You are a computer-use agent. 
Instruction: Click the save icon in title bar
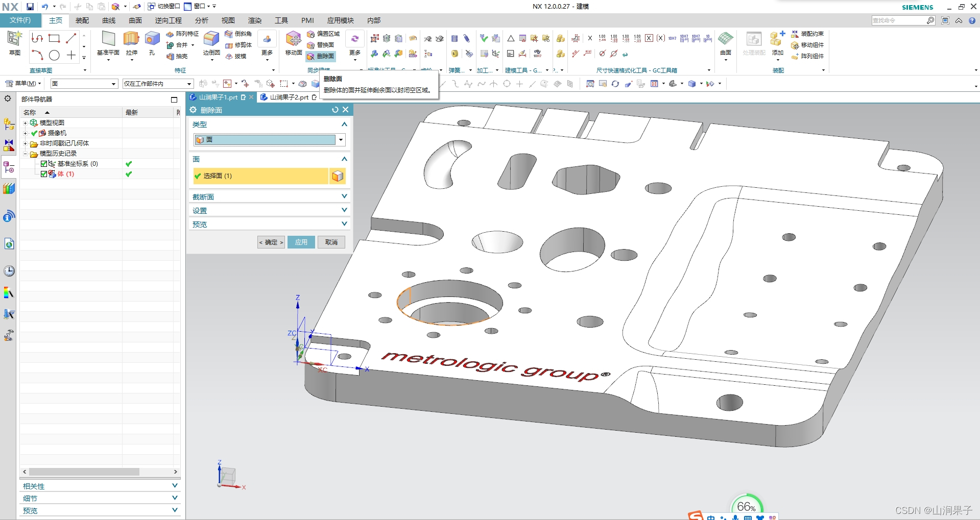(30, 7)
